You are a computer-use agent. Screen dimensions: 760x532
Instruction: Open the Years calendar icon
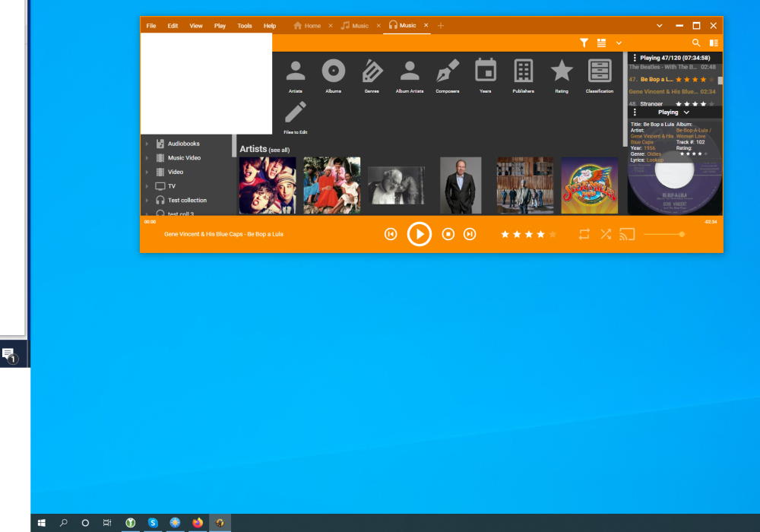pos(486,71)
